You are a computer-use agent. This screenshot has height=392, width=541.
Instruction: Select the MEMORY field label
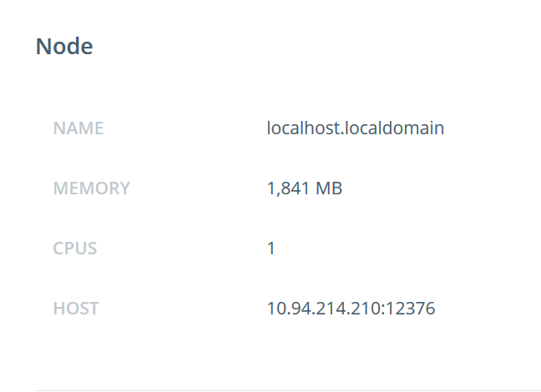92,188
